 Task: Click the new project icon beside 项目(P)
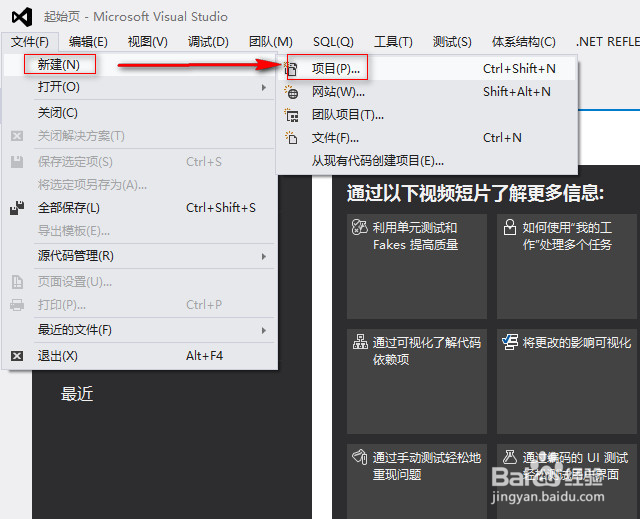(291, 69)
